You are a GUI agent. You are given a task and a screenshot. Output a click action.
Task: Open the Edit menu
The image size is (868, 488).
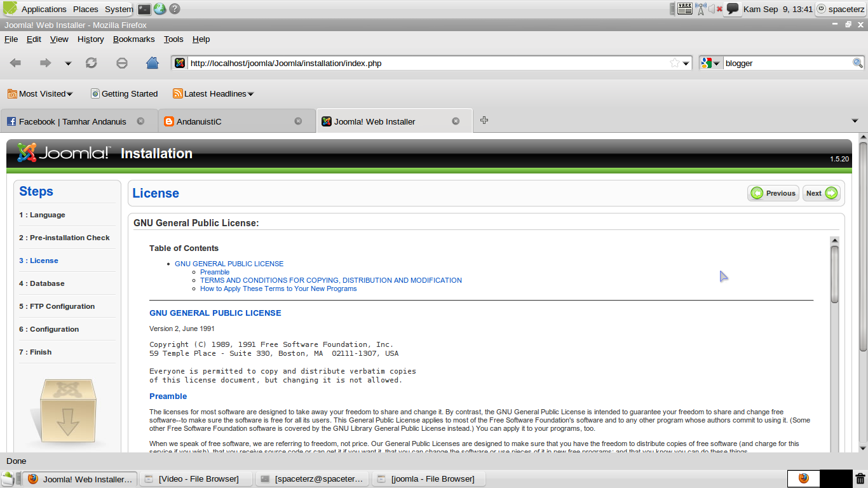[x=34, y=39]
